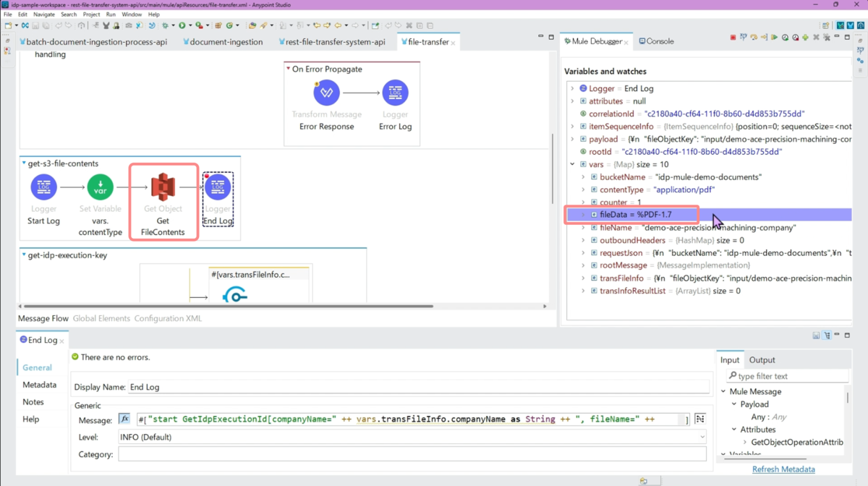868x486 pixels.
Task: Click the gray X Remove watch icon
Action: [x=816, y=37]
